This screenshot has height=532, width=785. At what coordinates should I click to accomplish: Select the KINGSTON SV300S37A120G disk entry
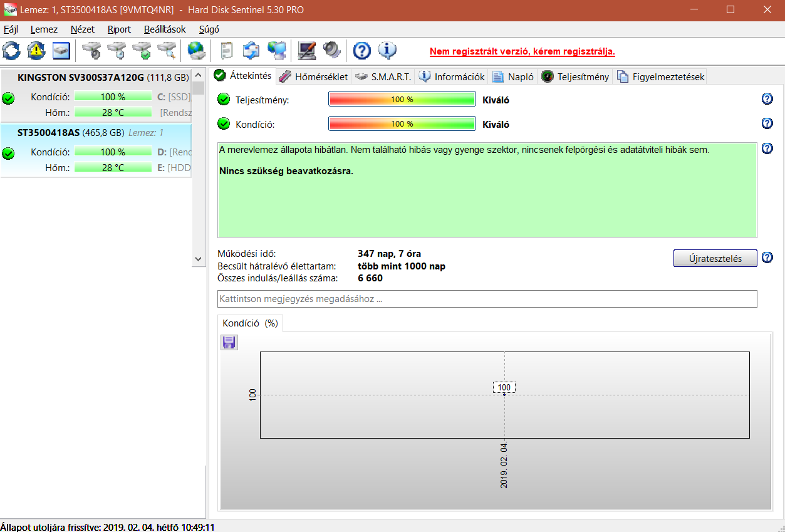point(96,95)
